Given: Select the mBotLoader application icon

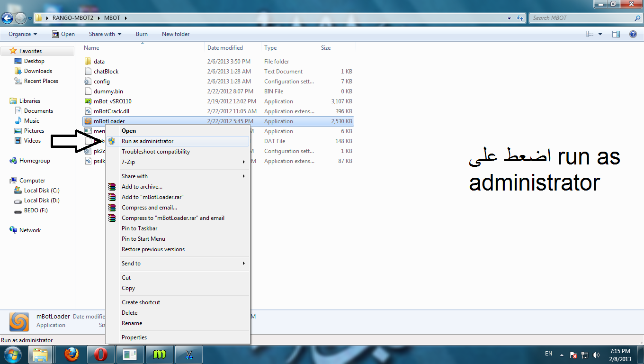Looking at the screenshot, I should click(88, 121).
